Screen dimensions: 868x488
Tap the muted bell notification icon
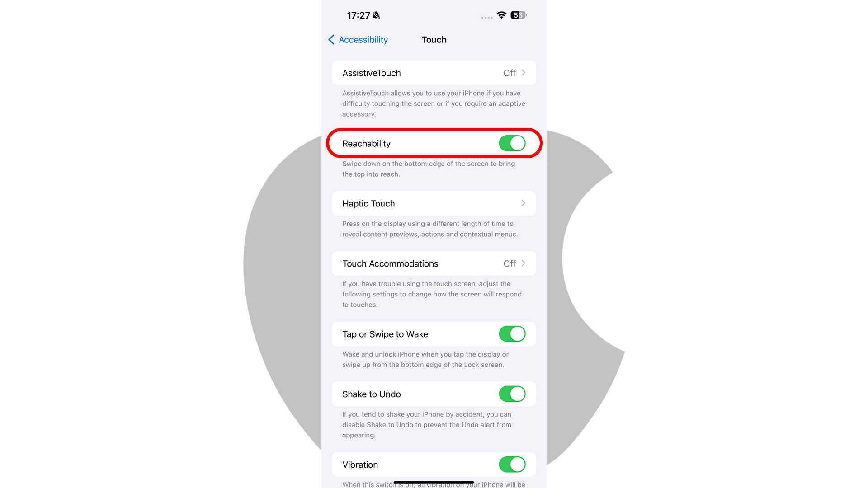click(377, 15)
